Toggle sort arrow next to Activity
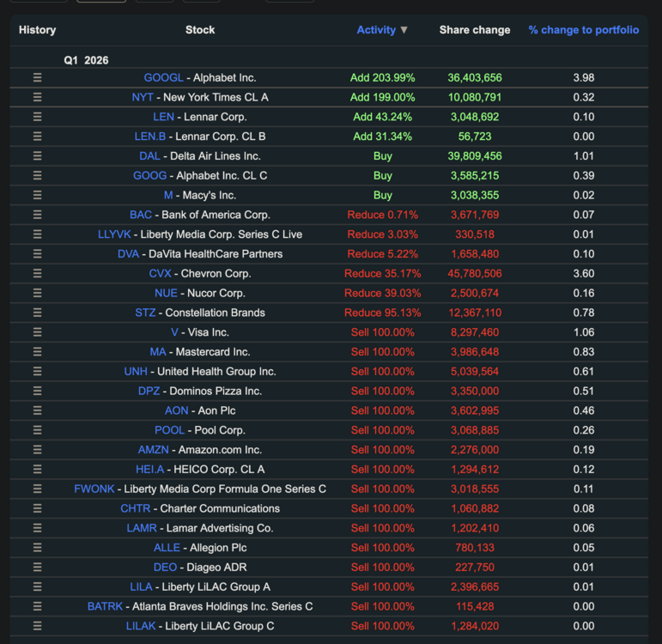Screen dimensions: 662x644 404,30
